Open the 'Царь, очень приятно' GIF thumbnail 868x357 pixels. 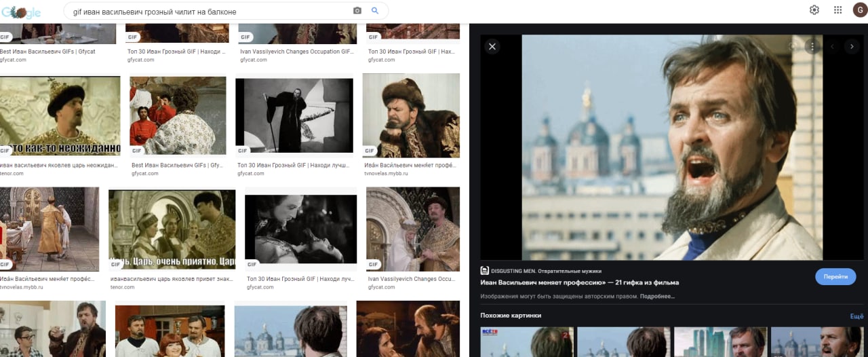[172, 229]
